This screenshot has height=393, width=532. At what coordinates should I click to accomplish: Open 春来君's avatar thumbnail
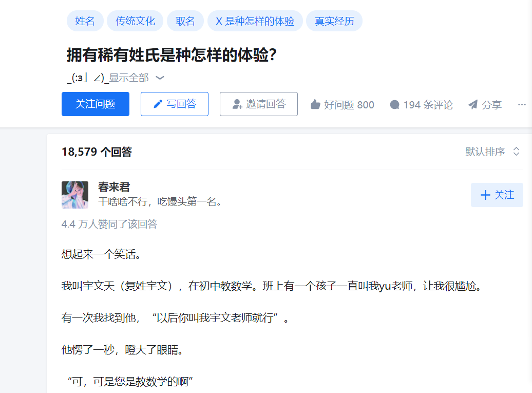pyautogui.click(x=75, y=195)
